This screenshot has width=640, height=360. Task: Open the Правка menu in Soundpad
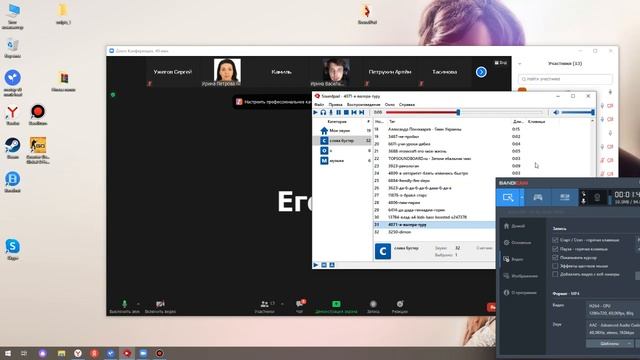(x=336, y=104)
